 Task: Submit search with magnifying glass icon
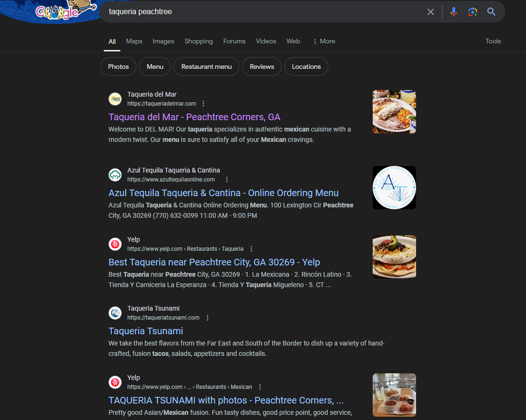coord(491,12)
